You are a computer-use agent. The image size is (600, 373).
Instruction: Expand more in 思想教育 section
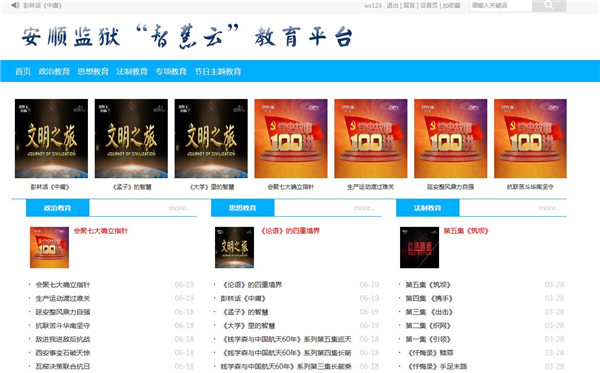pos(364,208)
